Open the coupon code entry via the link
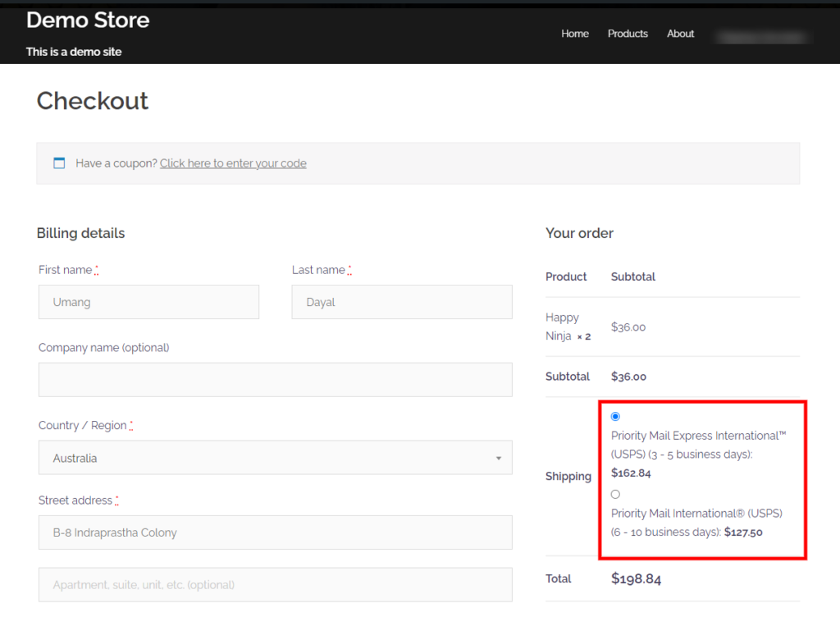 pos(232,162)
